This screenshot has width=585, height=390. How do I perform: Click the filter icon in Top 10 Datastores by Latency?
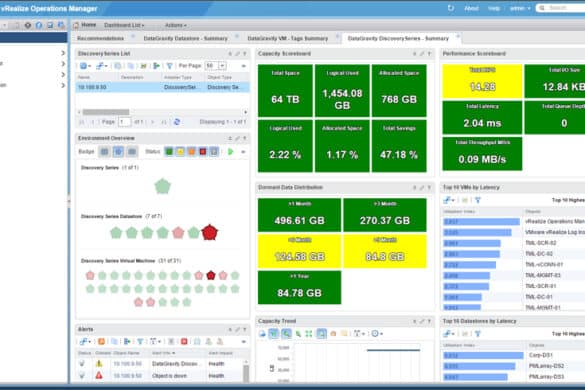(x=478, y=334)
